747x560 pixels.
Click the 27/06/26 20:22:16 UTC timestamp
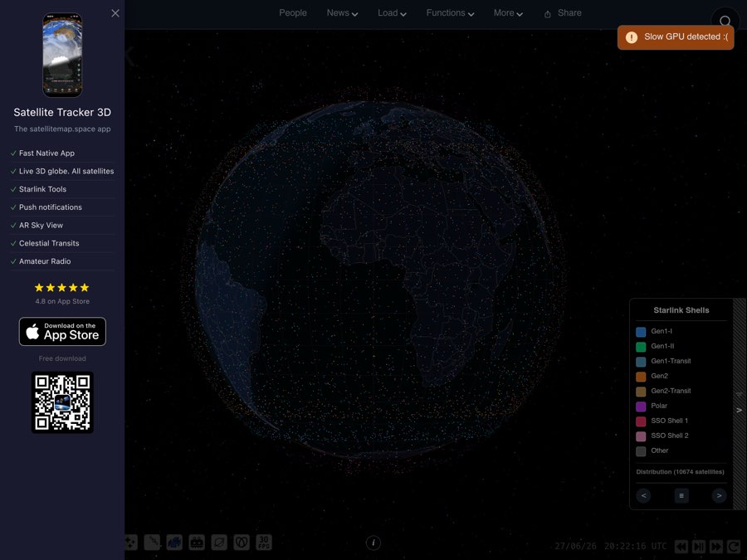coord(611,546)
